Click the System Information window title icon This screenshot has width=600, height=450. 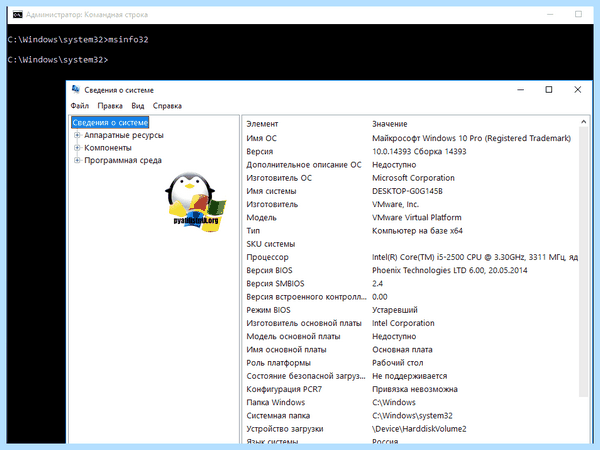(x=76, y=90)
